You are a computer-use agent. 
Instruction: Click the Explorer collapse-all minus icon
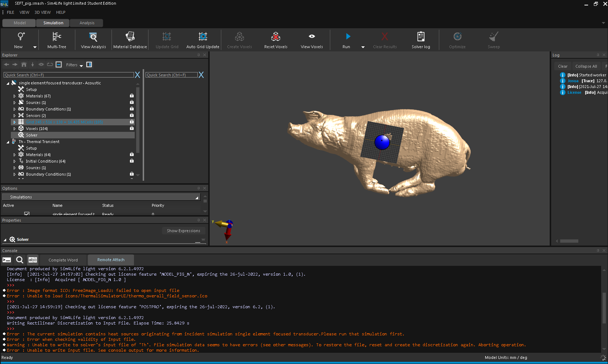[x=59, y=64]
